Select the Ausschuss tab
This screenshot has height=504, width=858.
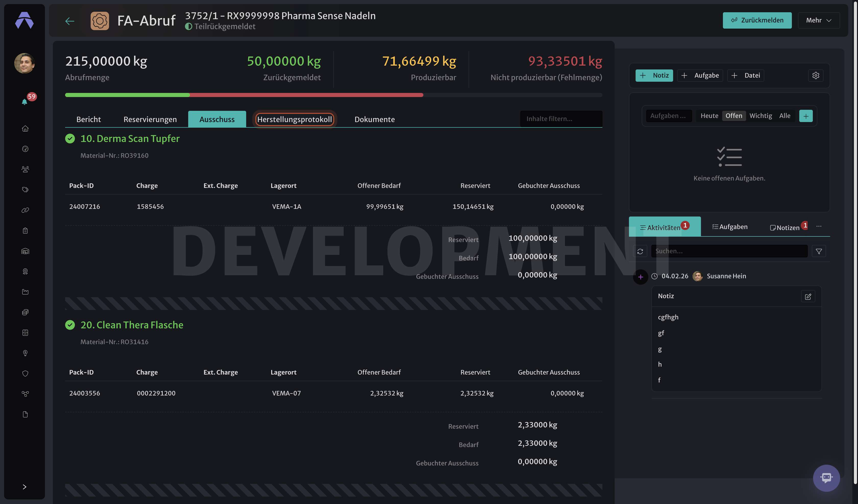point(217,119)
